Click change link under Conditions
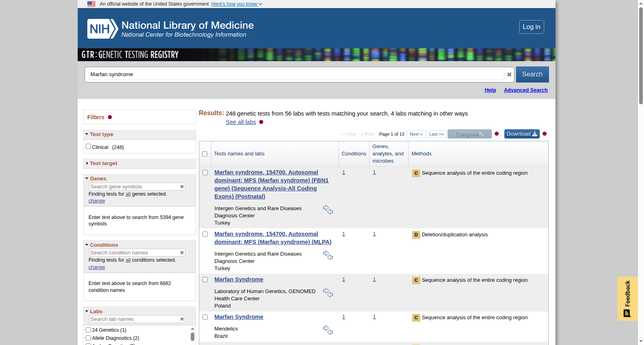The image size is (644, 345). (x=97, y=267)
